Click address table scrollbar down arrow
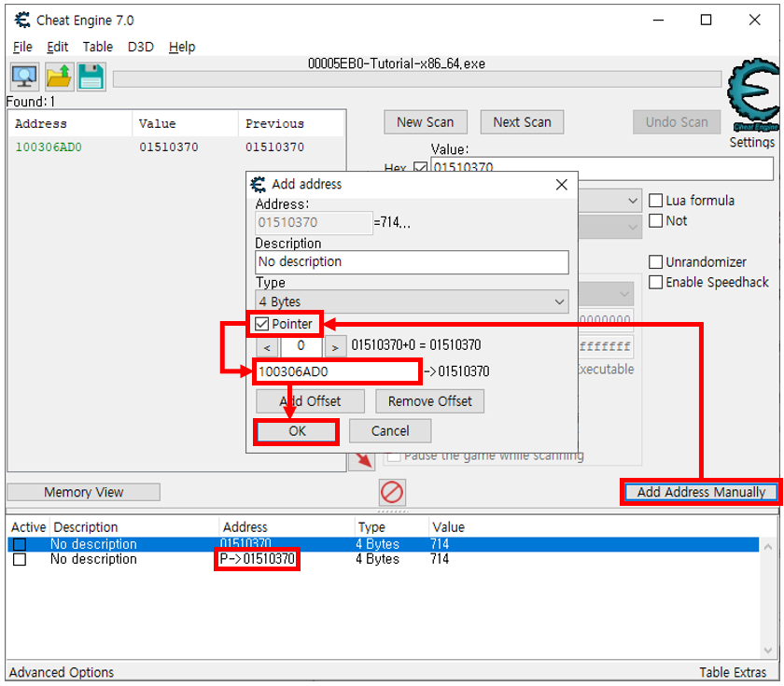Image resolution: width=784 pixels, height=686 pixels. click(768, 650)
